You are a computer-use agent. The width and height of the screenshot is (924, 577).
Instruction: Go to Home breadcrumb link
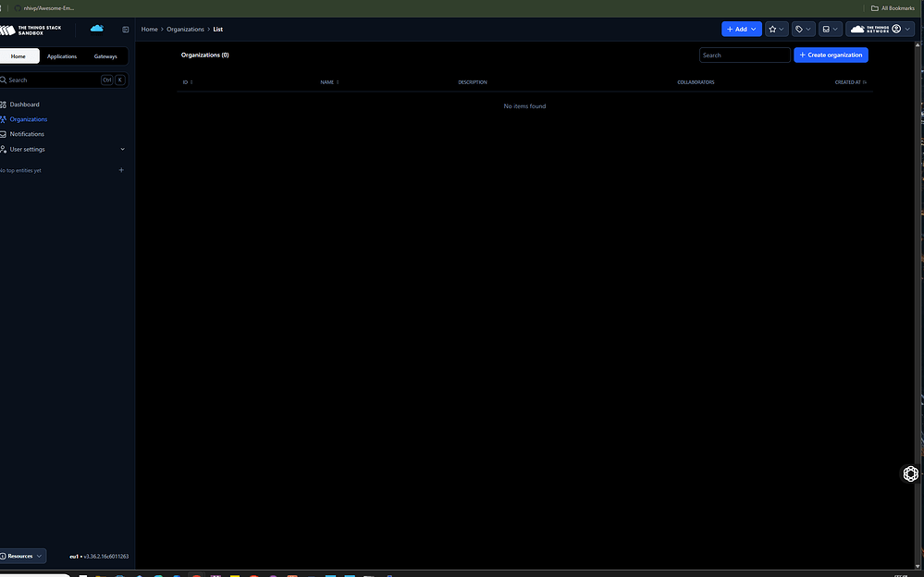149,30
